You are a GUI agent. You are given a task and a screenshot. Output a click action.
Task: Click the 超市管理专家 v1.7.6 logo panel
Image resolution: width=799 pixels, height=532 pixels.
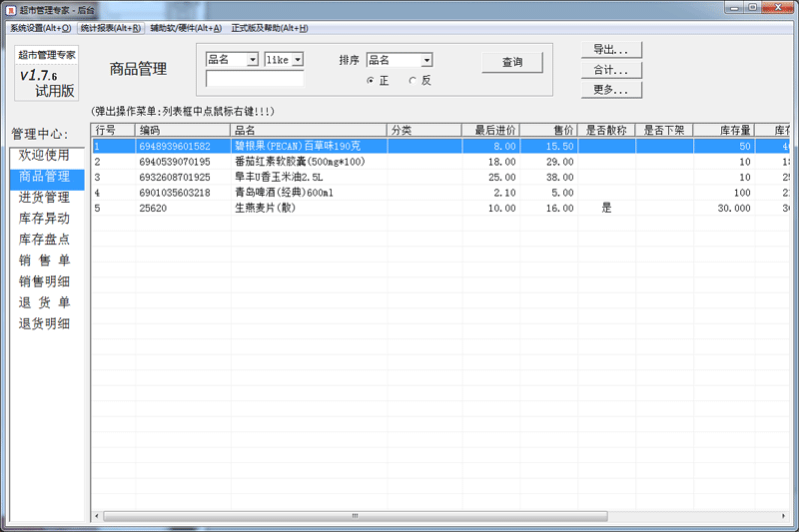[47, 74]
